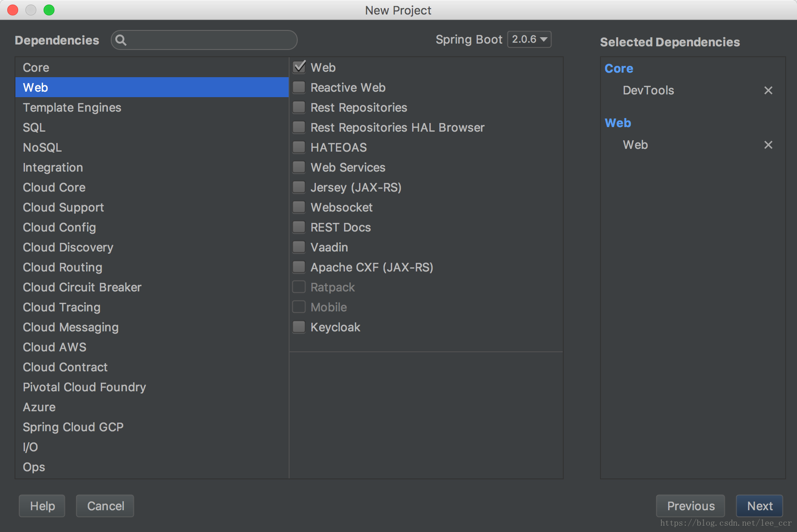Tick Rest Repositories HAL Browser checkbox
797x532 pixels.
point(299,127)
